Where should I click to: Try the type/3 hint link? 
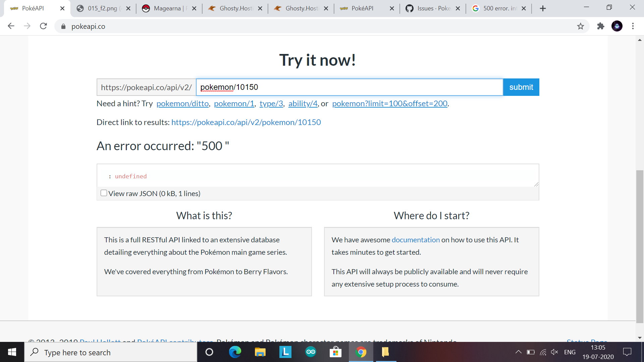coord(271,104)
